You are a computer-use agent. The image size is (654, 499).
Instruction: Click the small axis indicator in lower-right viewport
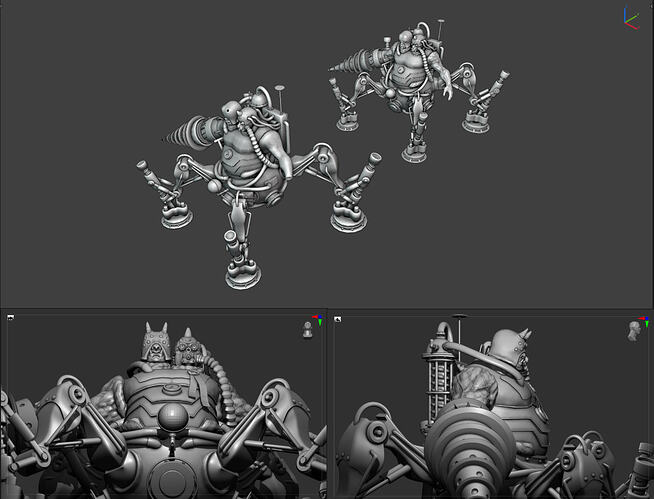(x=644, y=320)
